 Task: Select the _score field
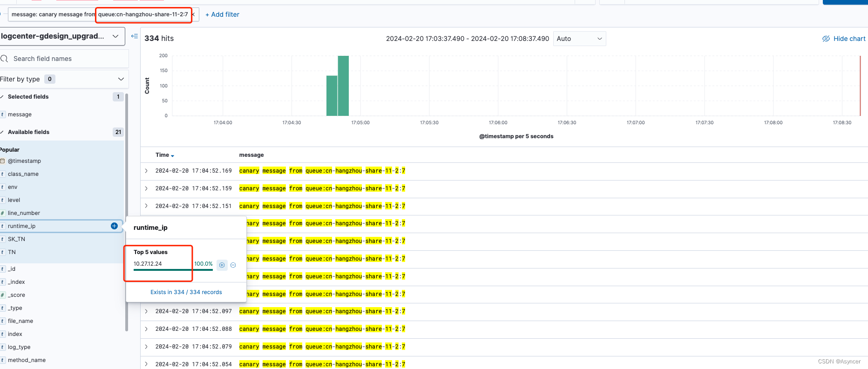tap(16, 295)
